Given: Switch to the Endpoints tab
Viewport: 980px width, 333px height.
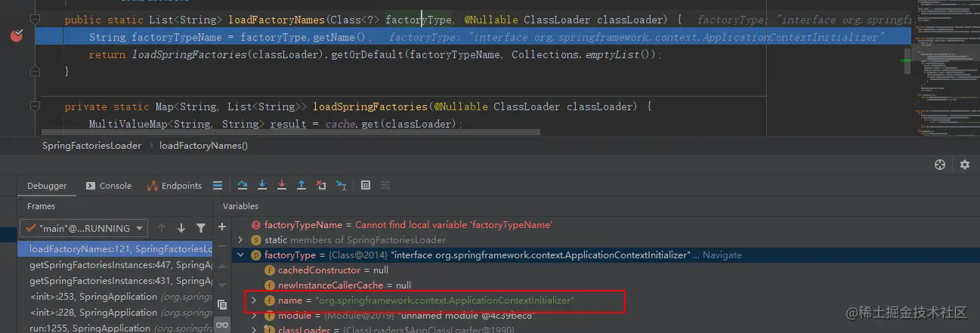Looking at the screenshot, I should click(175, 186).
